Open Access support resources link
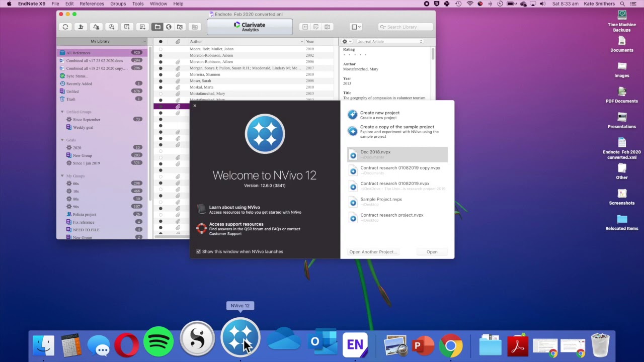This screenshot has width=644, height=362. (249, 229)
